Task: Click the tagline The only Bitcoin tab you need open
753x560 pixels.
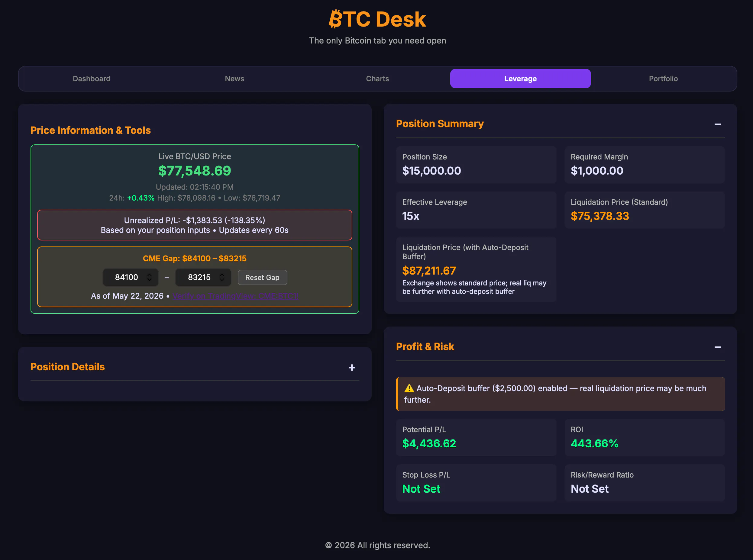Action: click(x=377, y=41)
